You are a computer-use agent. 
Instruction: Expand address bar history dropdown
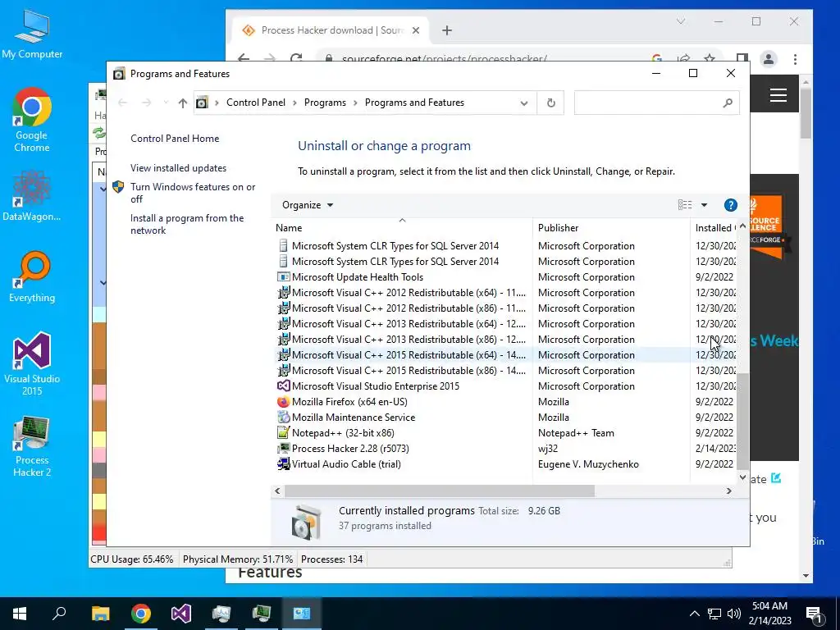pyautogui.click(x=524, y=103)
